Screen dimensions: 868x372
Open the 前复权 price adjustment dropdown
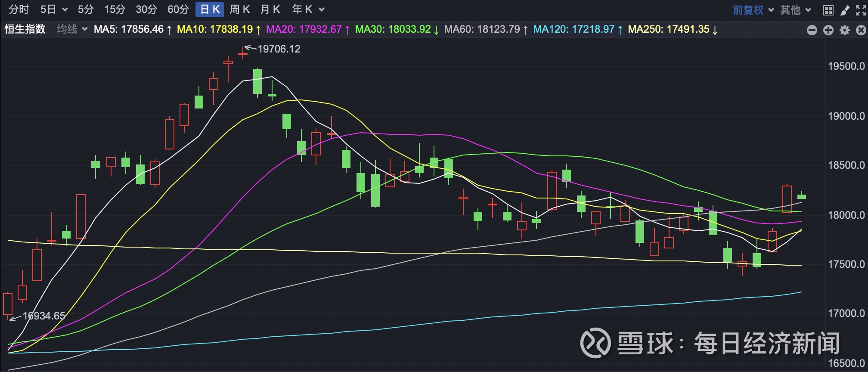[753, 10]
